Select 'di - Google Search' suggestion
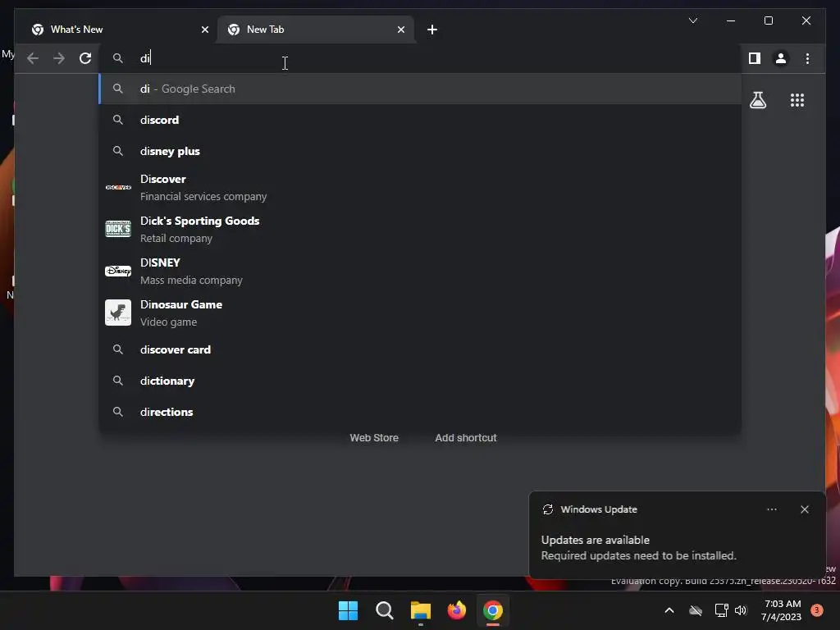Image resolution: width=840 pixels, height=630 pixels. pyautogui.click(x=421, y=89)
